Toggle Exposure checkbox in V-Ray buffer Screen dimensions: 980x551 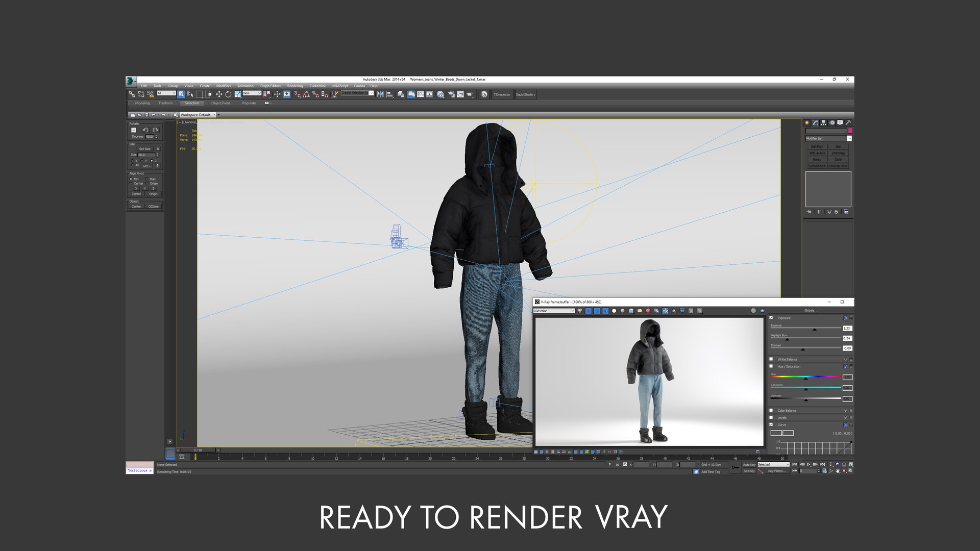[x=771, y=318]
